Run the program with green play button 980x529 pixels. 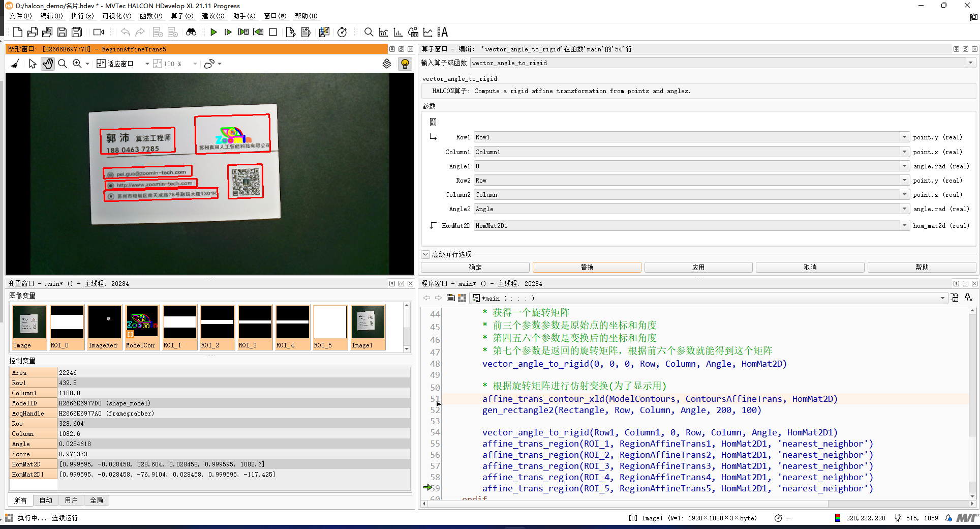tap(213, 32)
